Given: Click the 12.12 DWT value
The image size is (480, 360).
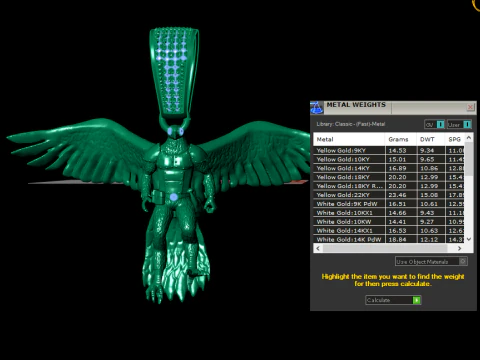Looking at the screenshot, I should click(x=429, y=239).
